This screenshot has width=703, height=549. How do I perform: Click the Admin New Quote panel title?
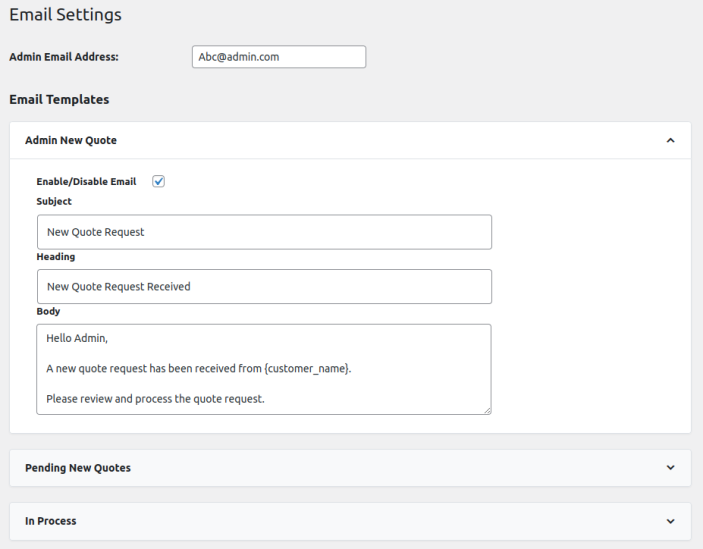pyautogui.click(x=70, y=141)
